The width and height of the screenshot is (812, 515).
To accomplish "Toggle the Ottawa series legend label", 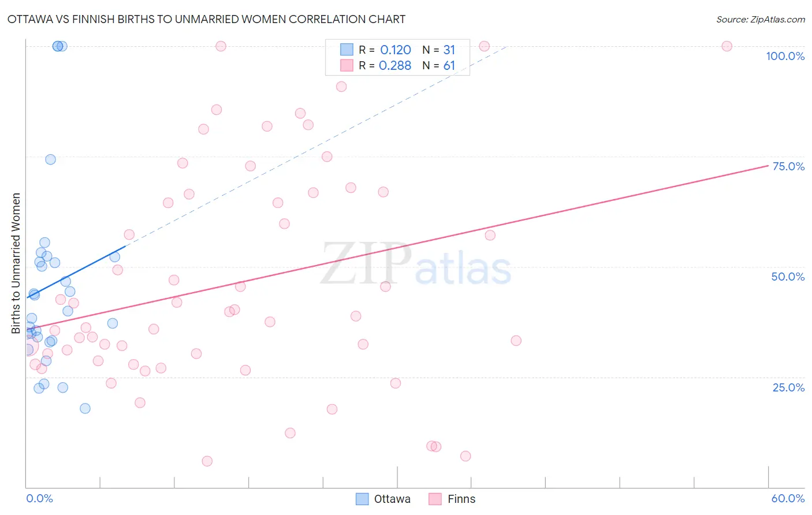I will coord(392,499).
